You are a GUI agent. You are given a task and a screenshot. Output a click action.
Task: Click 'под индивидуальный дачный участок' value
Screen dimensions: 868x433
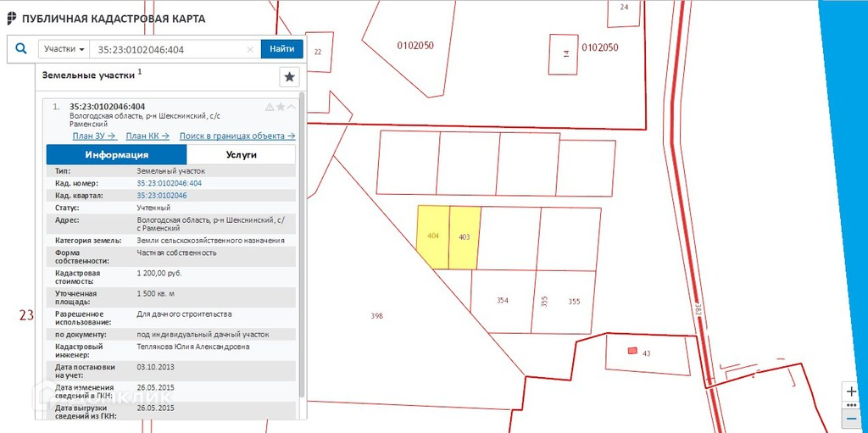203,335
